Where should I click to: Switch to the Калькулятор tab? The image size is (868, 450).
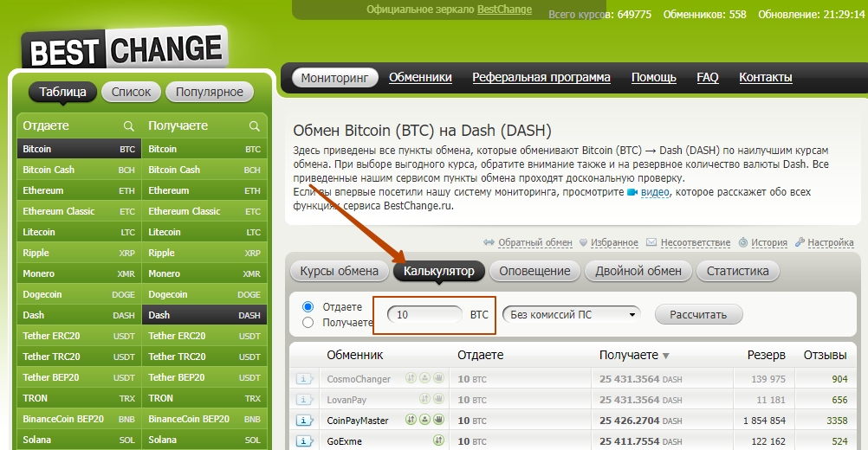(x=439, y=271)
